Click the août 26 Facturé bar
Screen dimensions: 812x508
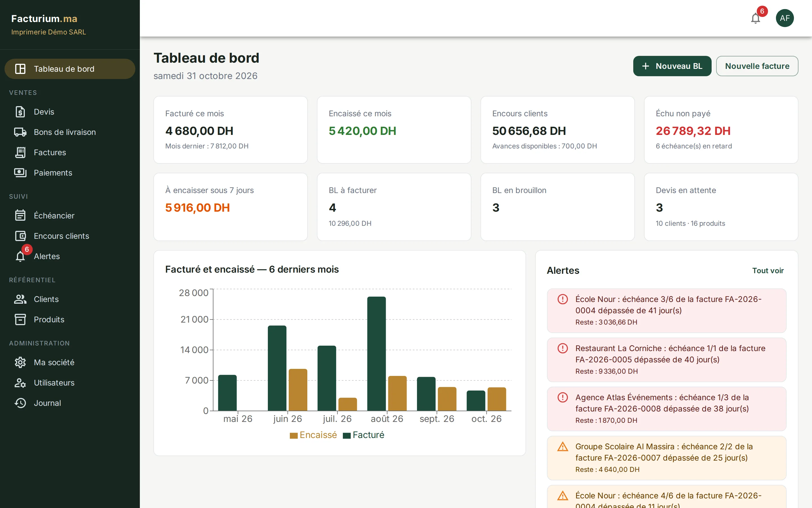tap(376, 353)
